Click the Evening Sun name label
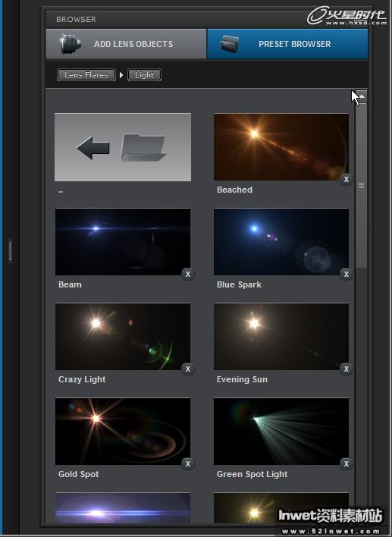The width and height of the screenshot is (392, 537). [242, 379]
